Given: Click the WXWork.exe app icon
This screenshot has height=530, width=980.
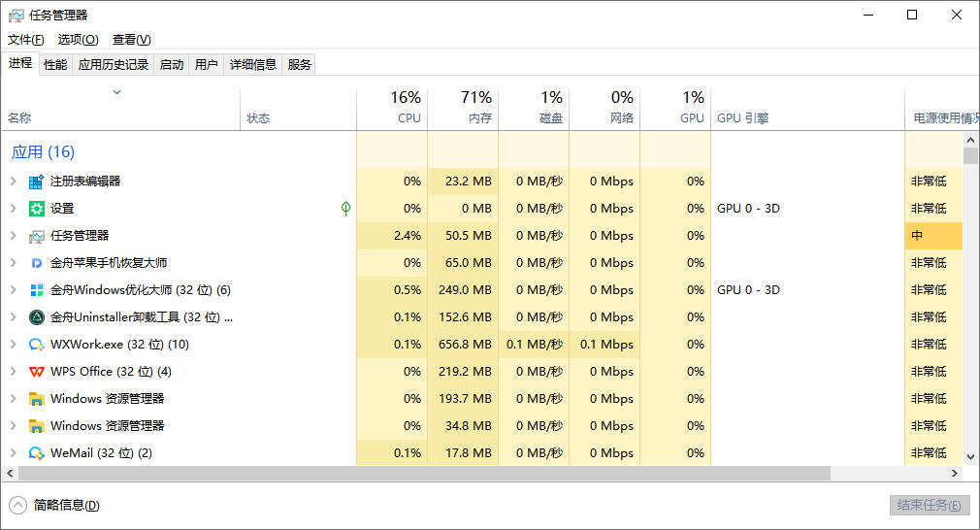Looking at the screenshot, I should click(x=36, y=345).
